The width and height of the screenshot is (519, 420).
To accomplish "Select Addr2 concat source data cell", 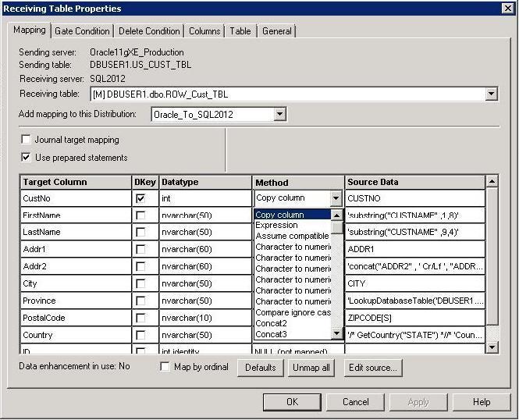I will coord(415,266).
